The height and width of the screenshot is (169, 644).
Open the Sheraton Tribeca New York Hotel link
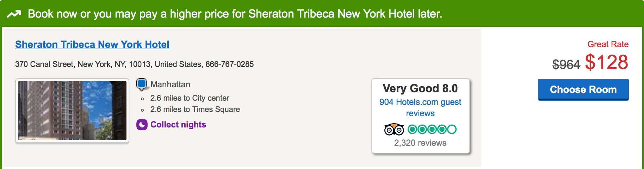[x=92, y=45]
